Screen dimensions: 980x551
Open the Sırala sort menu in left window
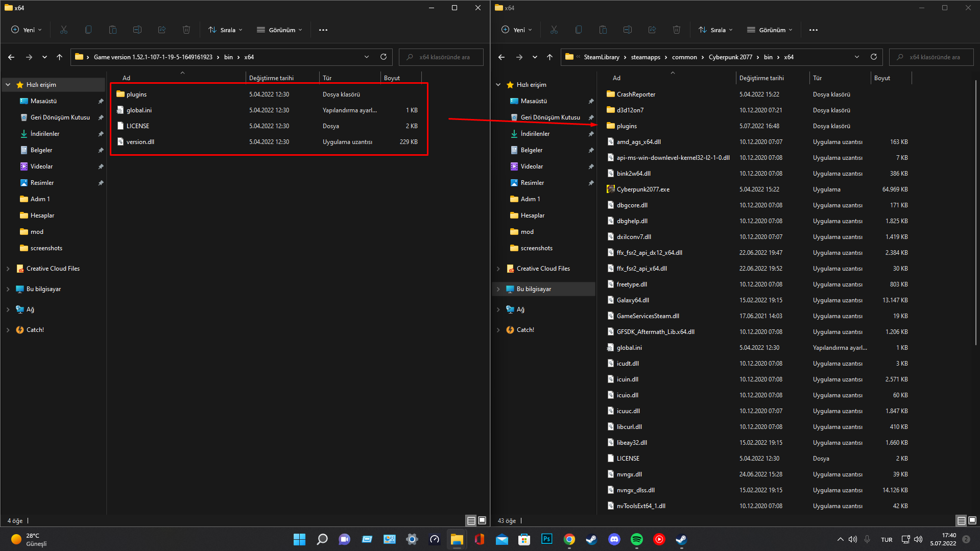tap(225, 30)
